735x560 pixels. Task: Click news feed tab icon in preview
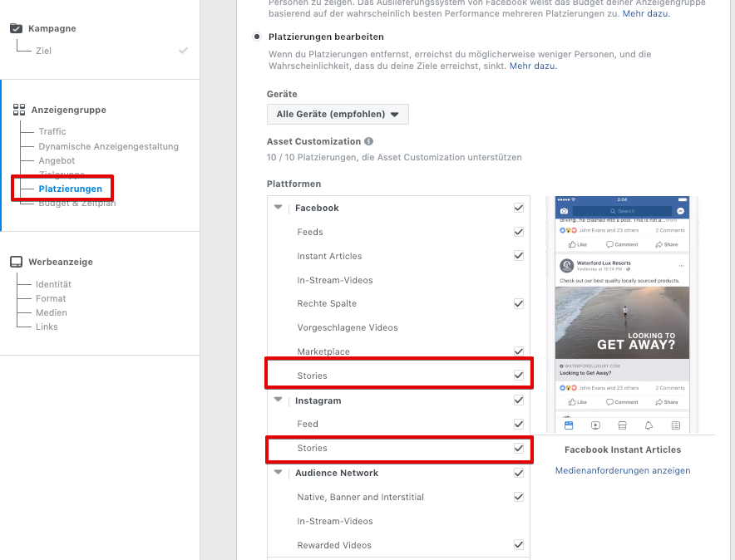coord(569,425)
